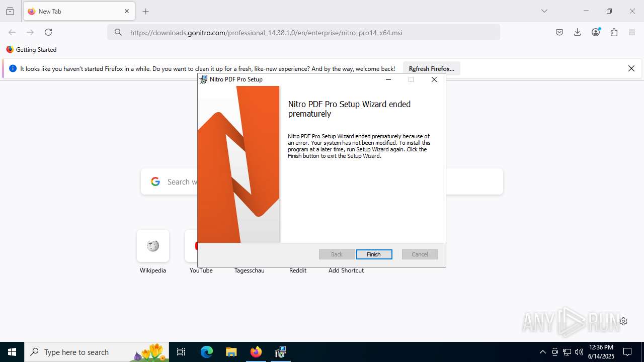Viewport: 644px width, 362px height.
Task: Open the Firefox application menu
Action: (x=632, y=32)
